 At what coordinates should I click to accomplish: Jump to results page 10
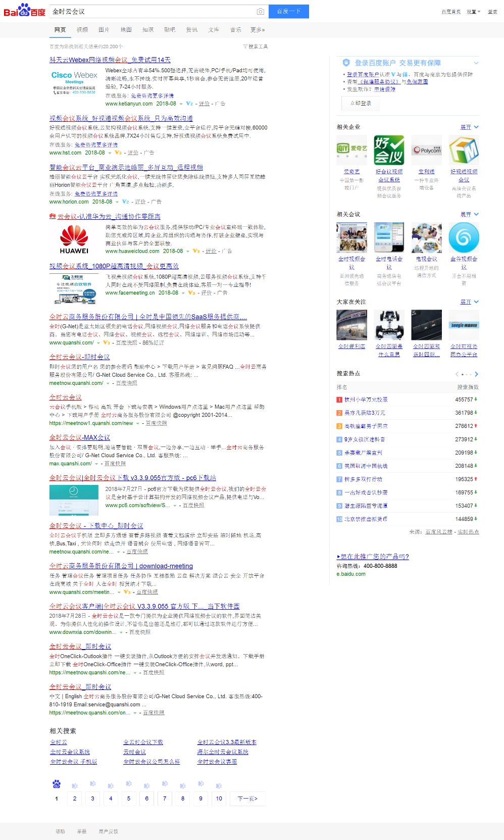pyautogui.click(x=219, y=799)
